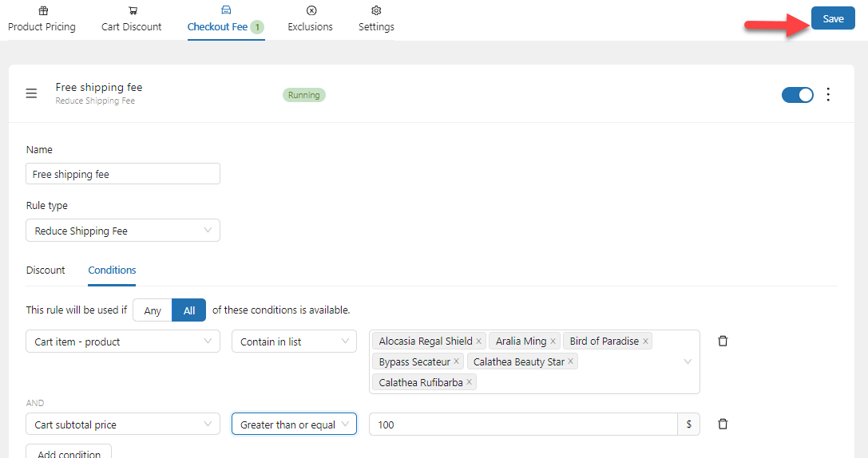Select the Checkout Fee tab

226,20
